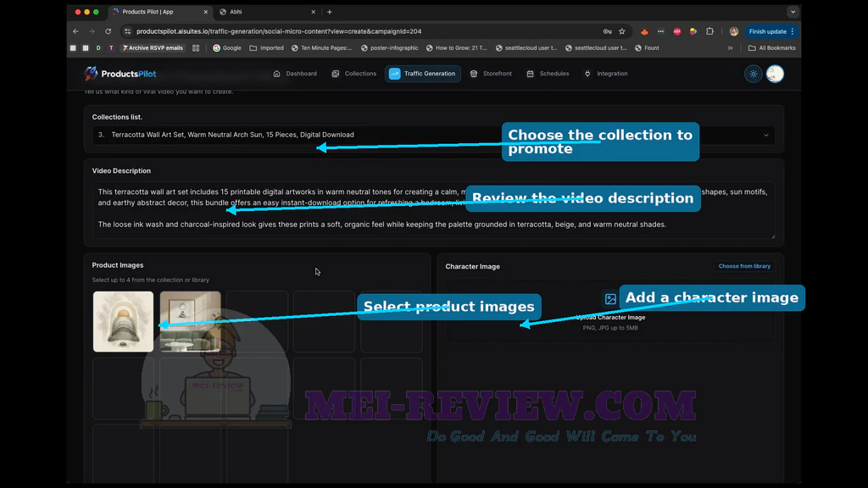Open the Fount bookmark
Viewport: 868px width, 488px height.
click(x=647, y=48)
